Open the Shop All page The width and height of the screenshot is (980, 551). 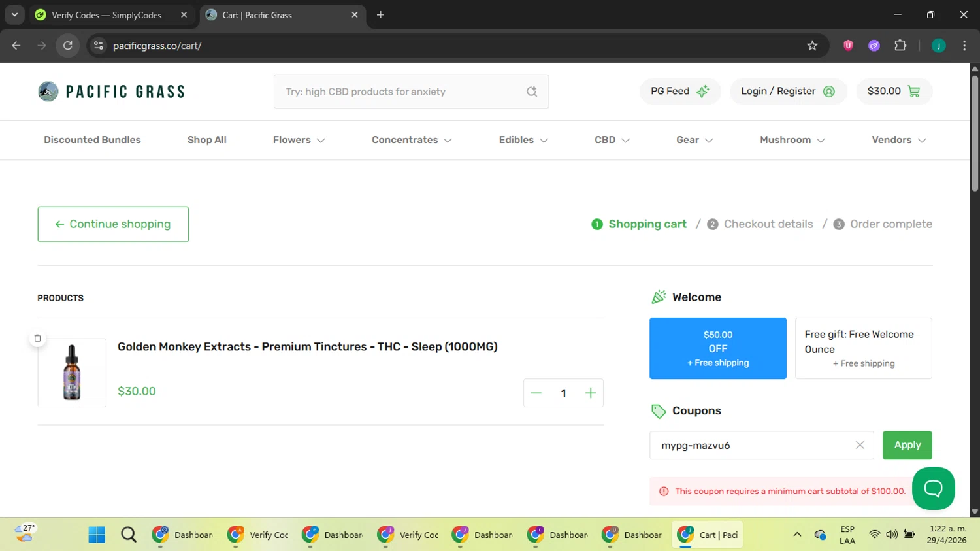[x=207, y=140]
